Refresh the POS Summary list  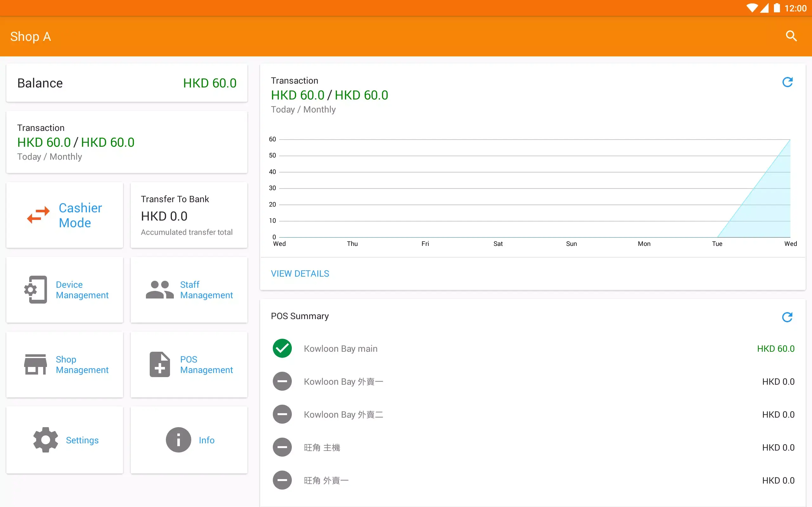coord(788,317)
